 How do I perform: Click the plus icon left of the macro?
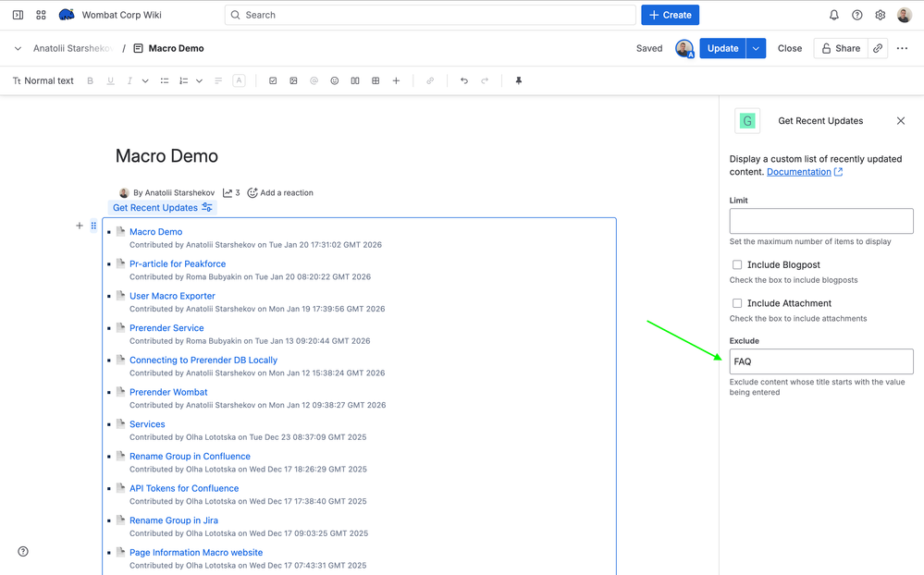[79, 226]
